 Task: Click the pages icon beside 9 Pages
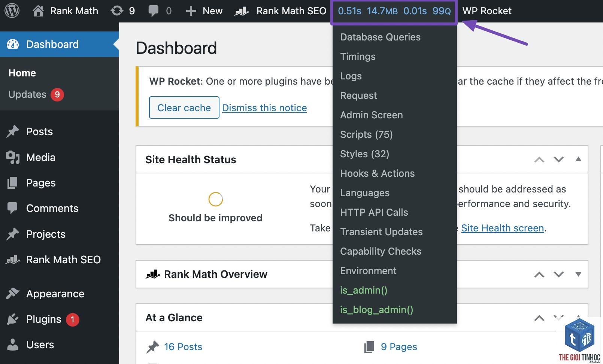[369, 347]
